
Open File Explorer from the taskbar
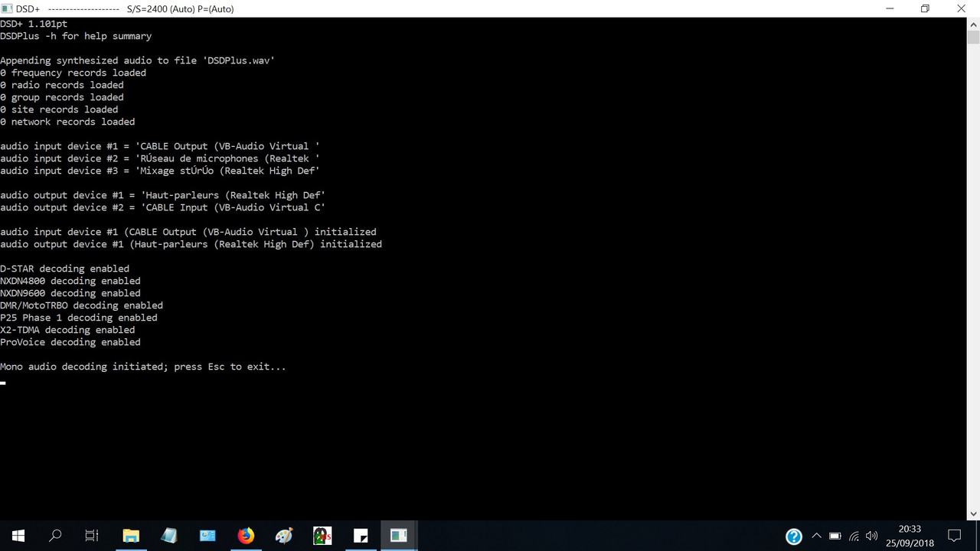(131, 536)
